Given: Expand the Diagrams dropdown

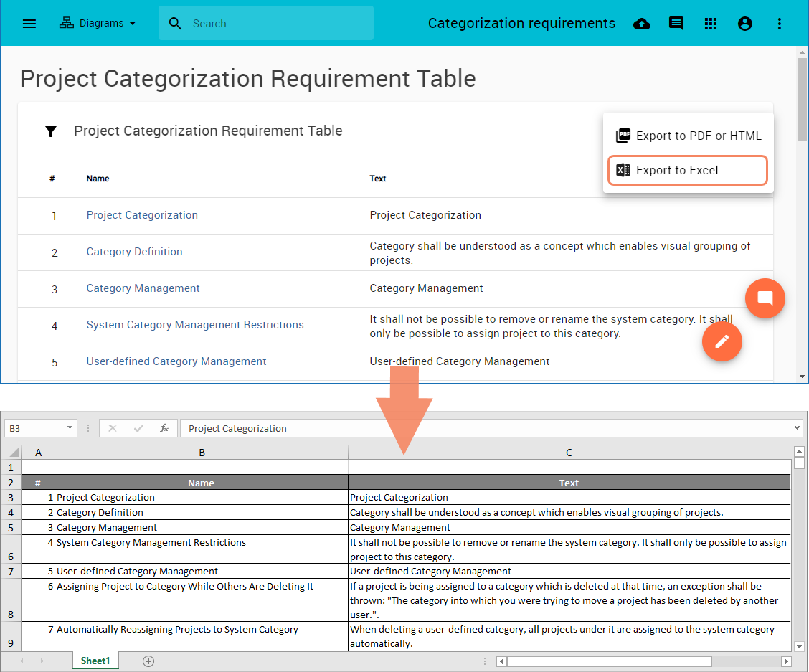Looking at the screenshot, I should click(98, 23).
